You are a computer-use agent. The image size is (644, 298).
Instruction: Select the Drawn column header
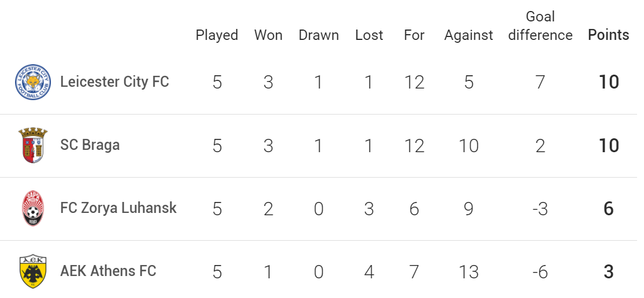(319, 35)
